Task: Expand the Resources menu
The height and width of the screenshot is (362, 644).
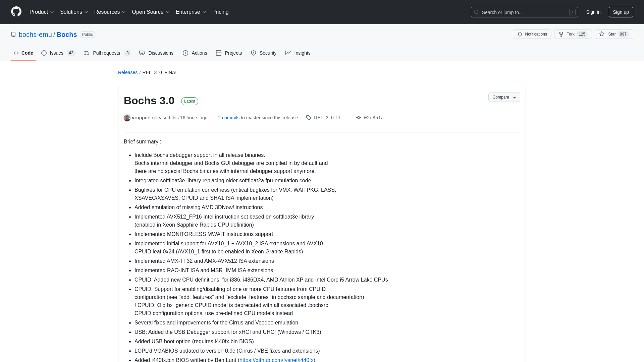Action: point(110,12)
